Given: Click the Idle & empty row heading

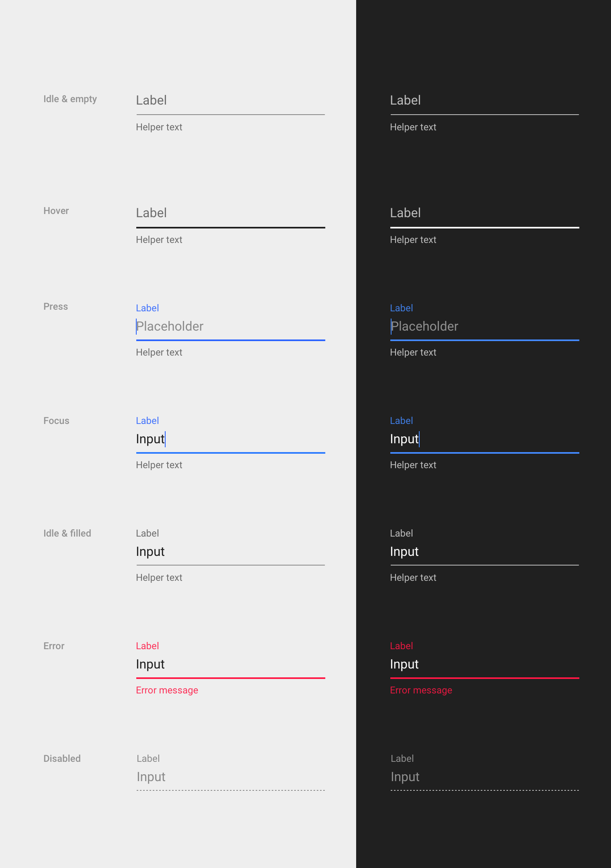Looking at the screenshot, I should click(70, 99).
